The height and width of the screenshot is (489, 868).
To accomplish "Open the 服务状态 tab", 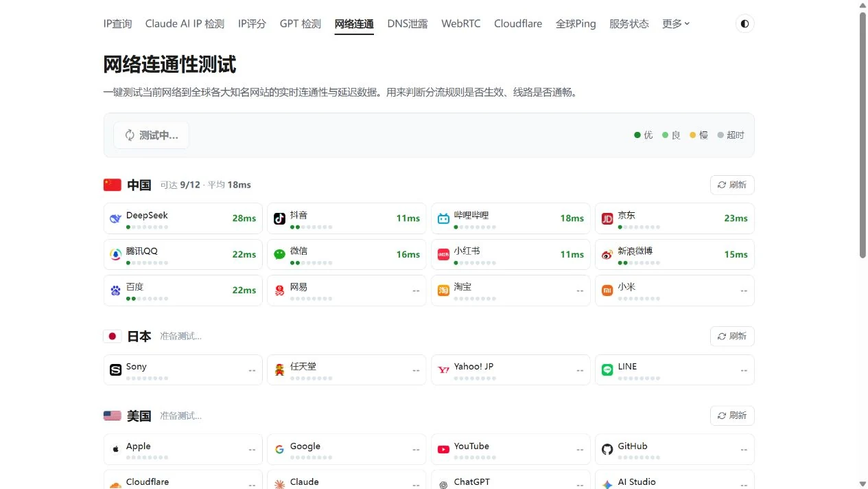I will click(x=629, y=23).
